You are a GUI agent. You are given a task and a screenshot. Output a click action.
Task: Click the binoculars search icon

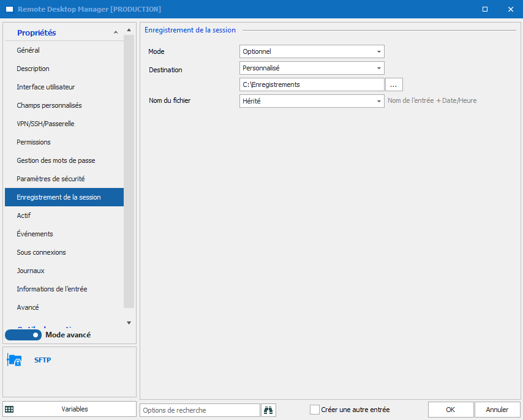click(269, 410)
